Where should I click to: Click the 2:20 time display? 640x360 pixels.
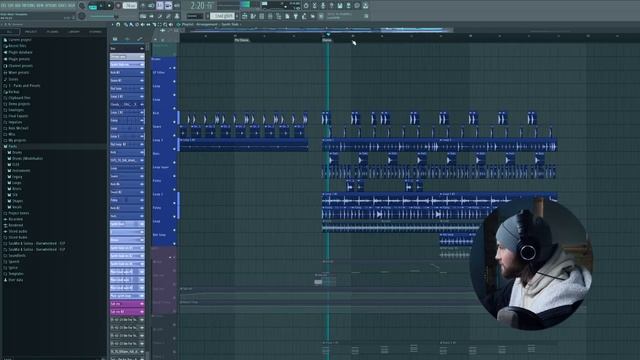(x=200, y=6)
